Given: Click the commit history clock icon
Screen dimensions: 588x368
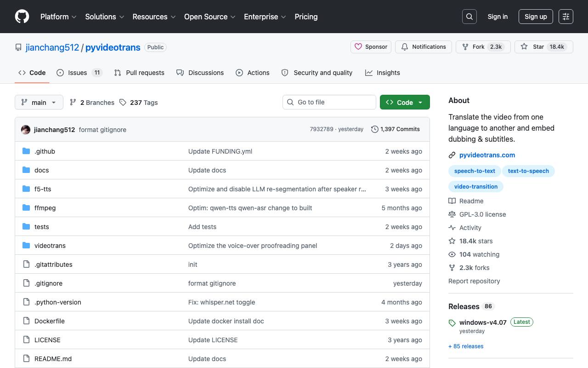Looking at the screenshot, I should 375,129.
